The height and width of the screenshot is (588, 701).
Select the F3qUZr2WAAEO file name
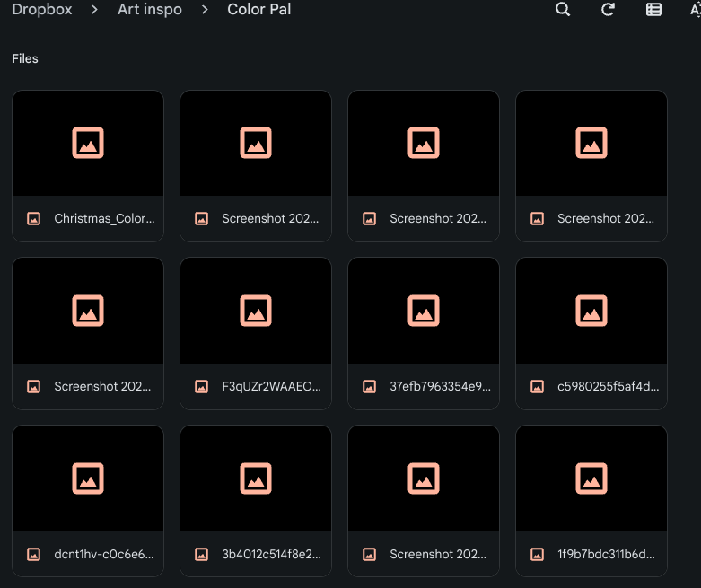click(x=270, y=386)
